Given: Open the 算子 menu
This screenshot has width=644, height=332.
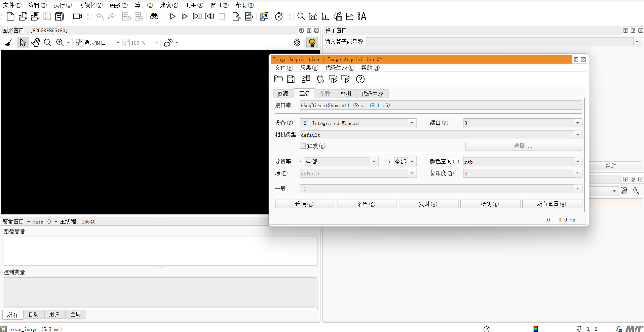Looking at the screenshot, I should [144, 5].
